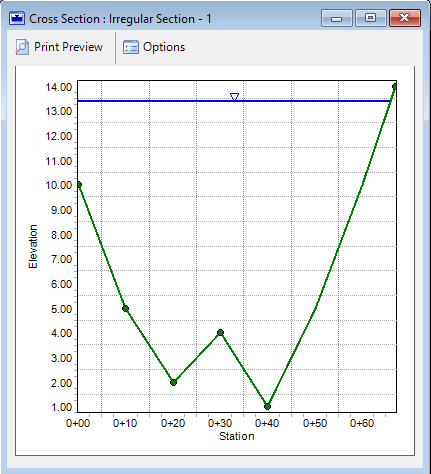This screenshot has height=474, width=431.
Task: Minimize the Cross Section window
Action: click(337, 18)
